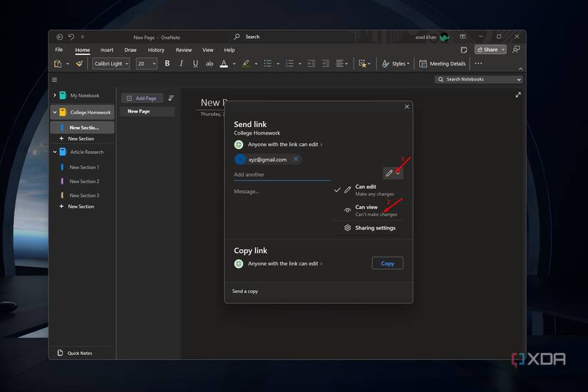The width and height of the screenshot is (588, 392).
Task: Select New Section 3
Action: click(84, 195)
